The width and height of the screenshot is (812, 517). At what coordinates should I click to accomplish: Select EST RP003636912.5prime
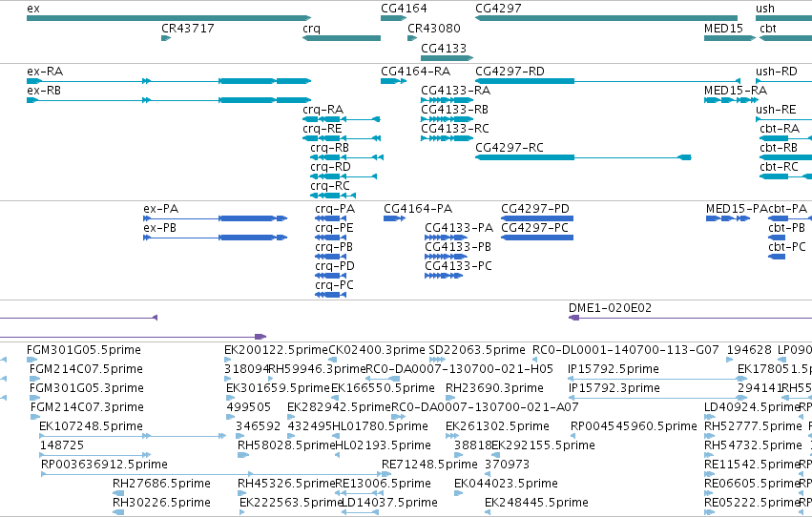pos(216,473)
